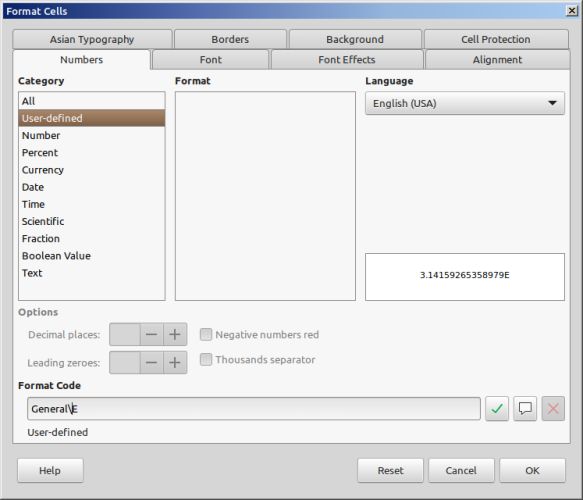Viewport: 583px width, 500px height.
Task: Decrease Decimal places with minus button
Action: click(x=151, y=334)
